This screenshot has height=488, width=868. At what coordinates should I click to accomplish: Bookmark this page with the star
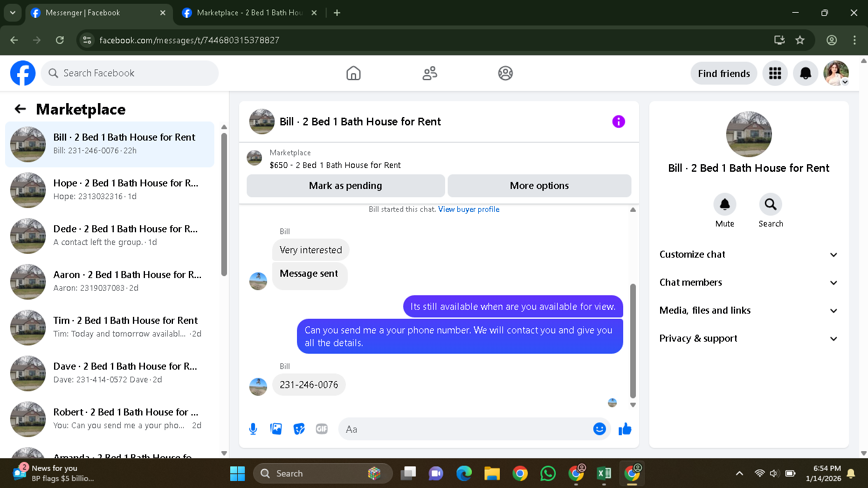[x=800, y=40]
